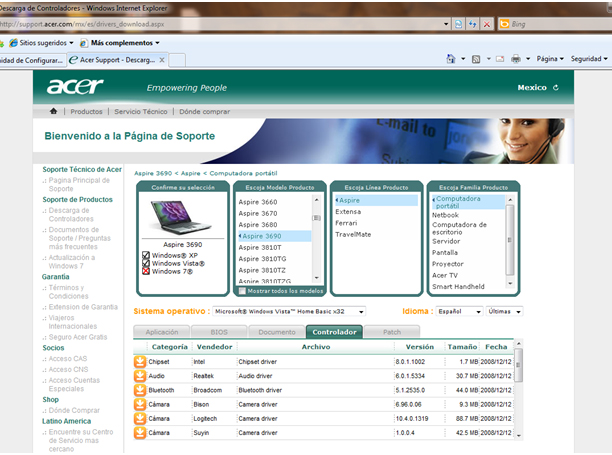Sort drivers by the Fecha column header

coord(496,347)
